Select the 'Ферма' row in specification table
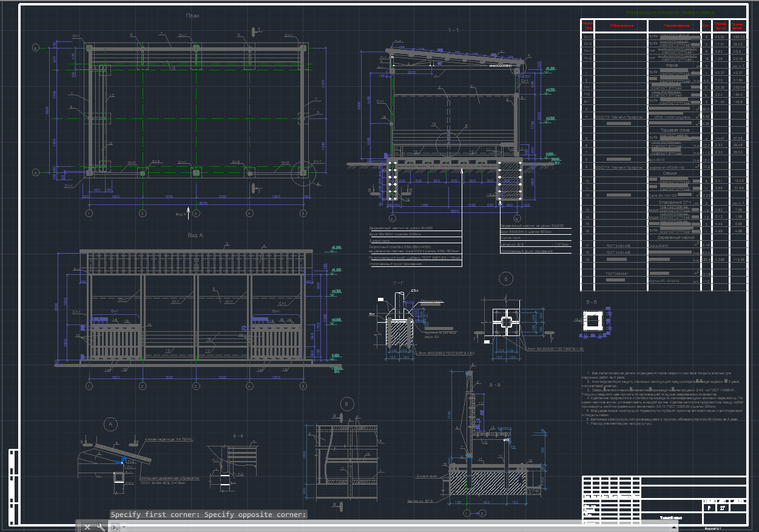The width and height of the screenshot is (759, 532). click(672, 66)
